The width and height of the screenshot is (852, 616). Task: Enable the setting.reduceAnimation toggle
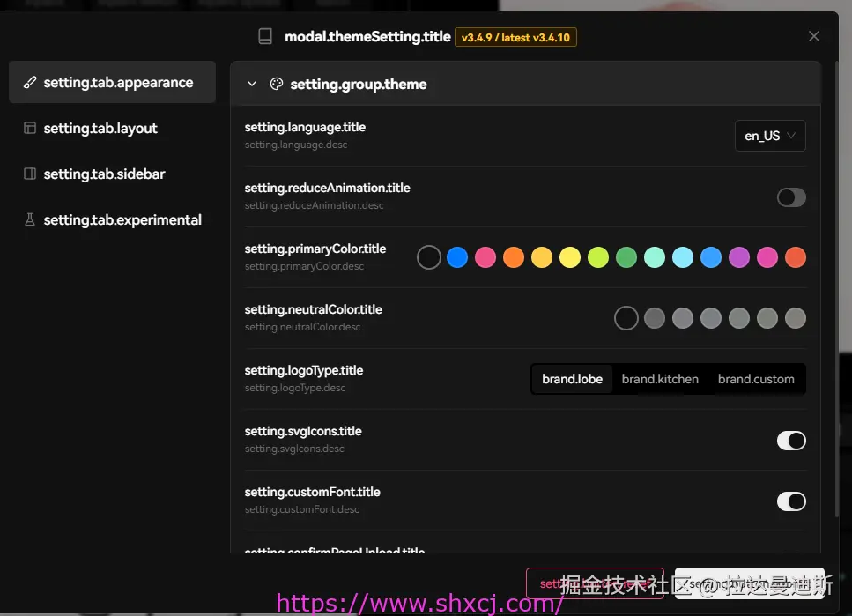(x=791, y=197)
